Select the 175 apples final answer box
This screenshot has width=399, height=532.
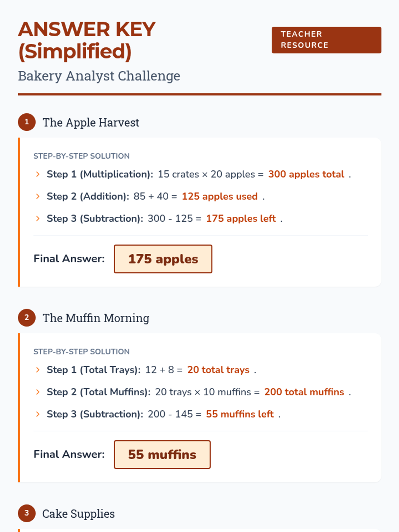click(x=163, y=259)
